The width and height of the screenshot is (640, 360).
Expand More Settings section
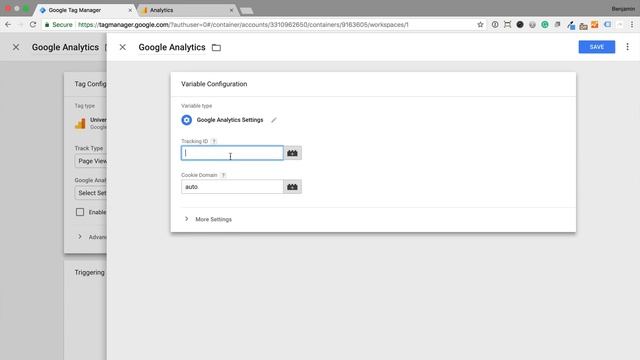pos(208,219)
